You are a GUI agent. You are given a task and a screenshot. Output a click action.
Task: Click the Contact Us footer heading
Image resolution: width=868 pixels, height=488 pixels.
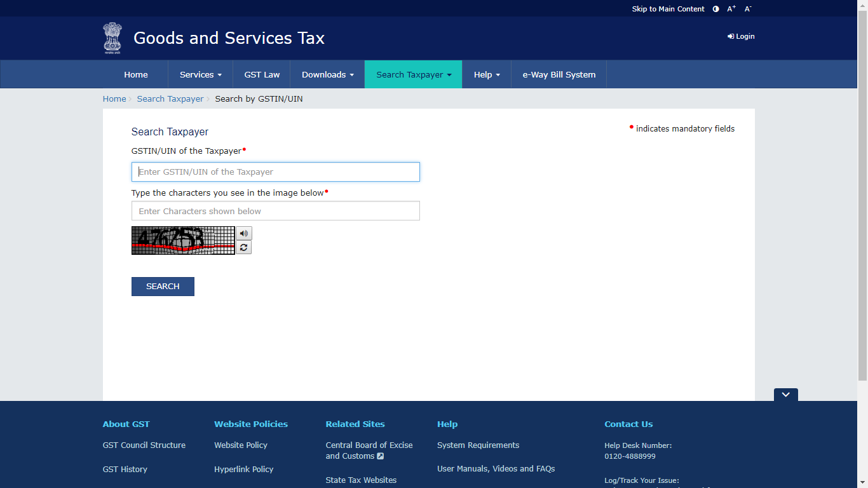click(x=628, y=424)
